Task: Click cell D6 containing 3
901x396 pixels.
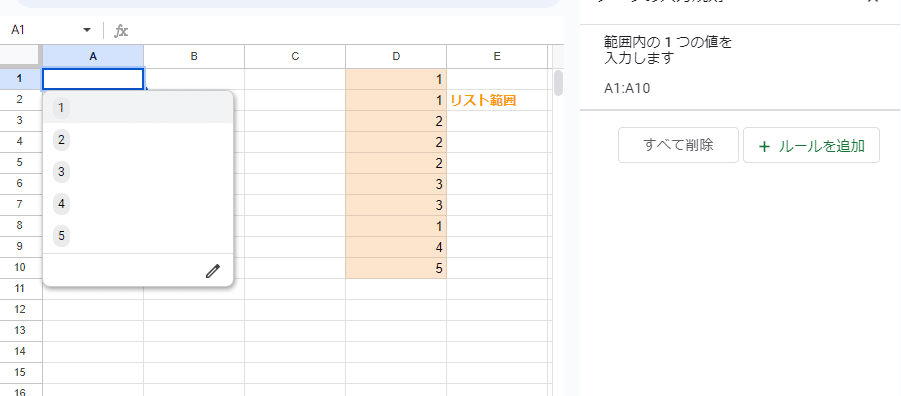Action: [396, 184]
